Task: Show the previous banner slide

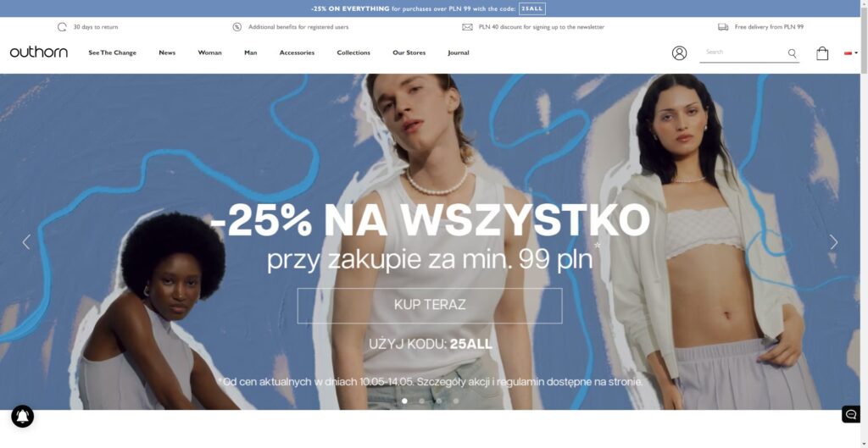Action: [x=26, y=241]
